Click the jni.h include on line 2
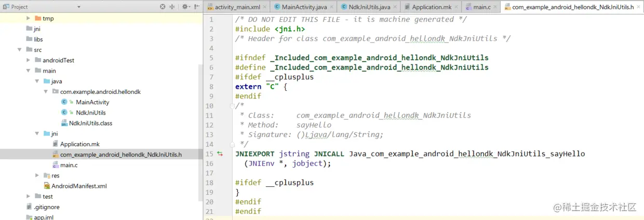 click(290, 29)
